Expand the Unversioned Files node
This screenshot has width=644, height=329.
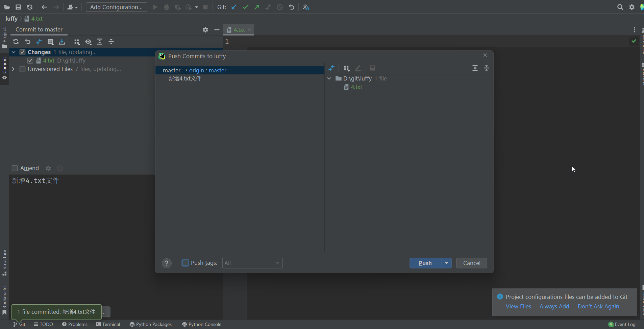14,69
